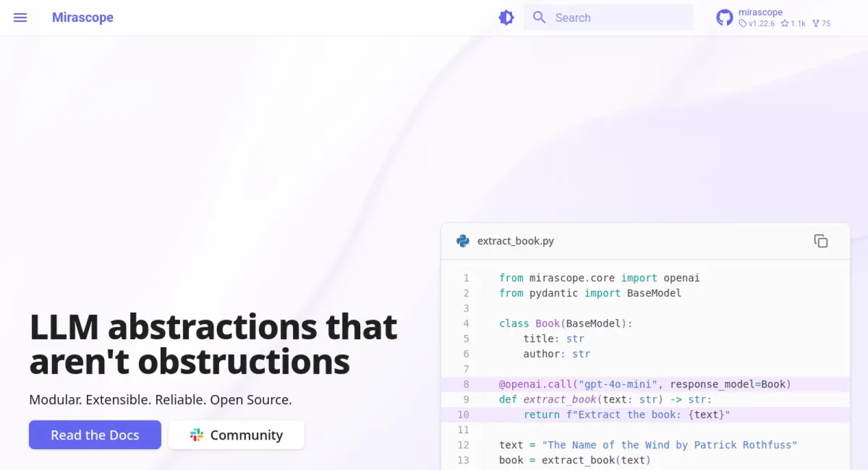Click the highlighted '@openai.call' decorator line
Viewport: 868px width, 470px height.
(645, 384)
